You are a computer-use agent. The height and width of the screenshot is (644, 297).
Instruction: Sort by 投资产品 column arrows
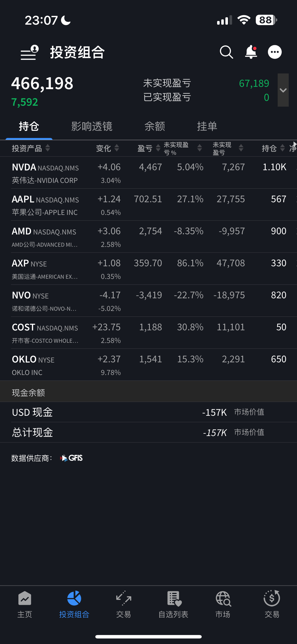coord(48,148)
